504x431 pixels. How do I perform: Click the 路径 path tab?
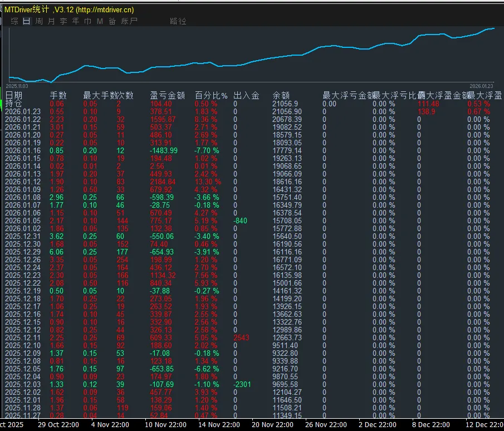click(178, 21)
